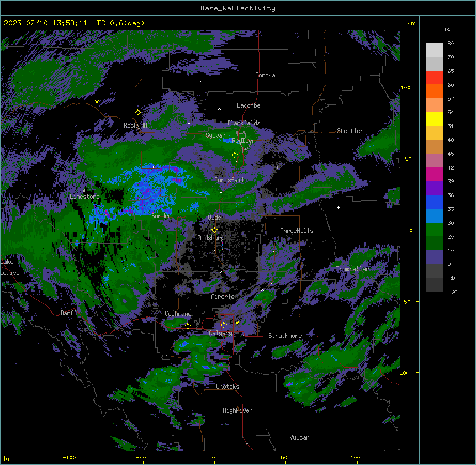Click the light gray 80 dBZ legend swatch
The width and height of the screenshot is (476, 465).
click(434, 50)
